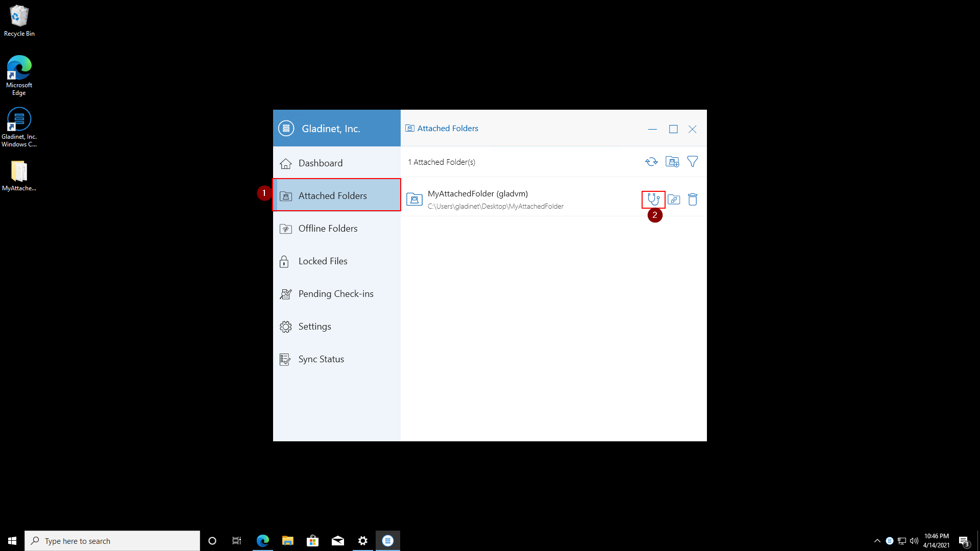Screen dimensions: 980x551
Task: Click the Sync Status checklist icon
Action: [x=285, y=360]
